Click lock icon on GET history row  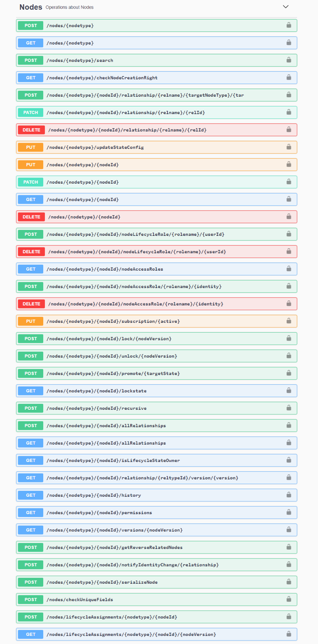[289, 495]
